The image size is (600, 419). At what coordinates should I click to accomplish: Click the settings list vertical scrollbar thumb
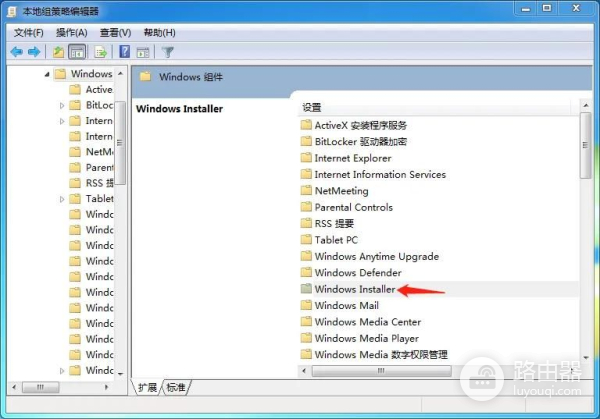585,145
